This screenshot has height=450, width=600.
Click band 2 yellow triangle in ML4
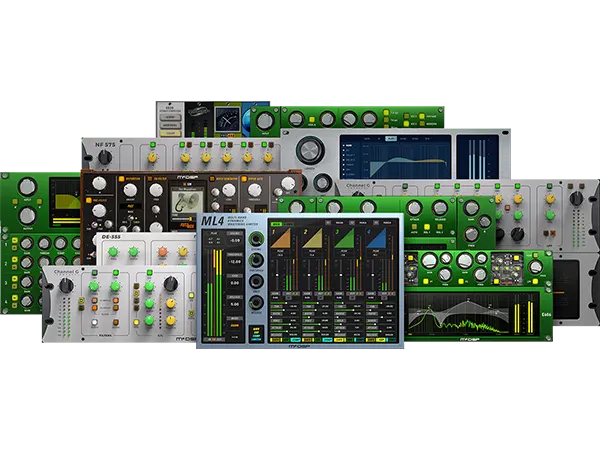313,239
